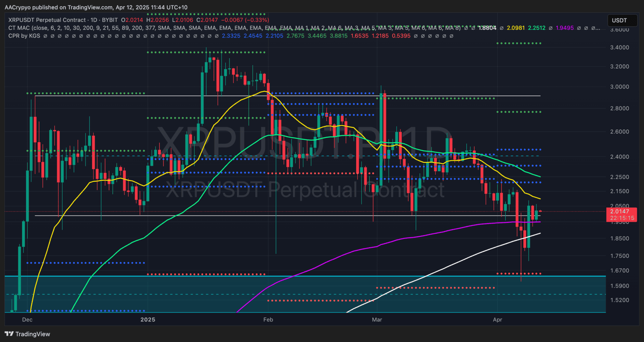Image resolution: width=644 pixels, height=342 pixels.
Task: Click the 1.6700 price scale label
Action: click(x=619, y=271)
